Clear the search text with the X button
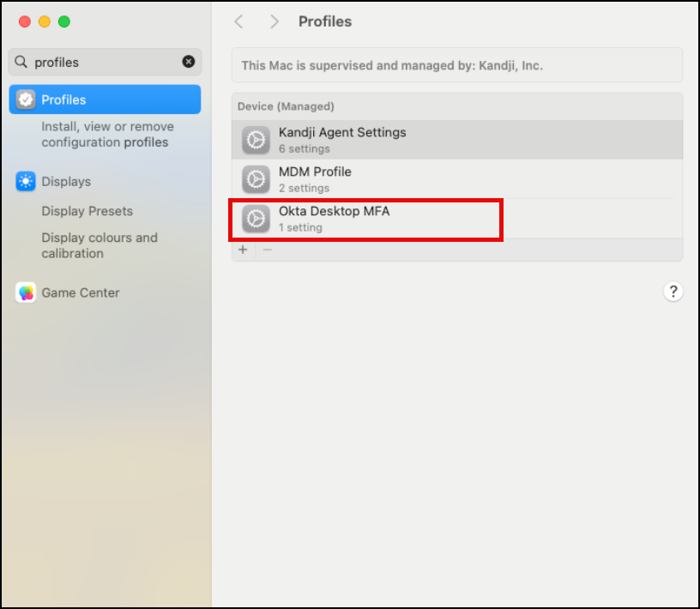 189,62
